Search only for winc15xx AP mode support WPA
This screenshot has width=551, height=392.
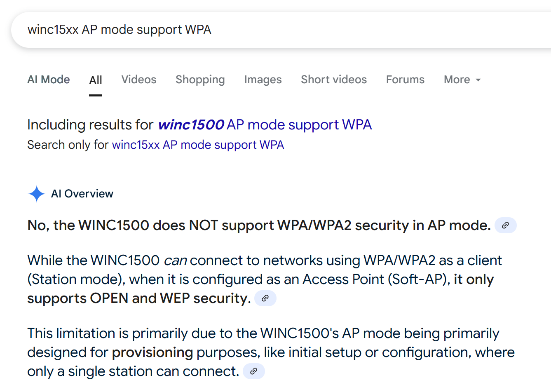tap(198, 145)
